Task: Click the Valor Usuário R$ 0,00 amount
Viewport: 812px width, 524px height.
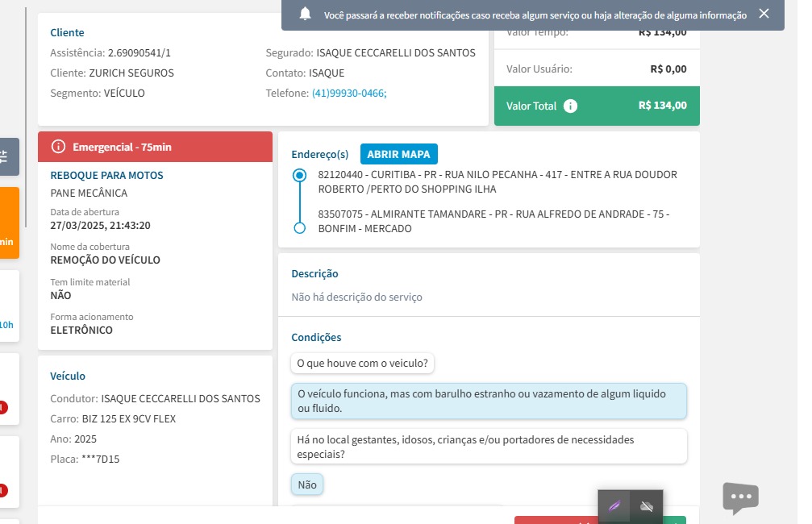Action: pos(668,69)
